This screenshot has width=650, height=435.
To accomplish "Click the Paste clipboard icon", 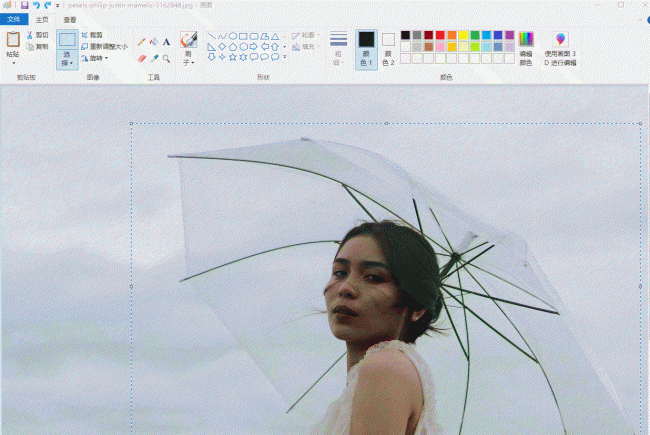I will [13, 39].
